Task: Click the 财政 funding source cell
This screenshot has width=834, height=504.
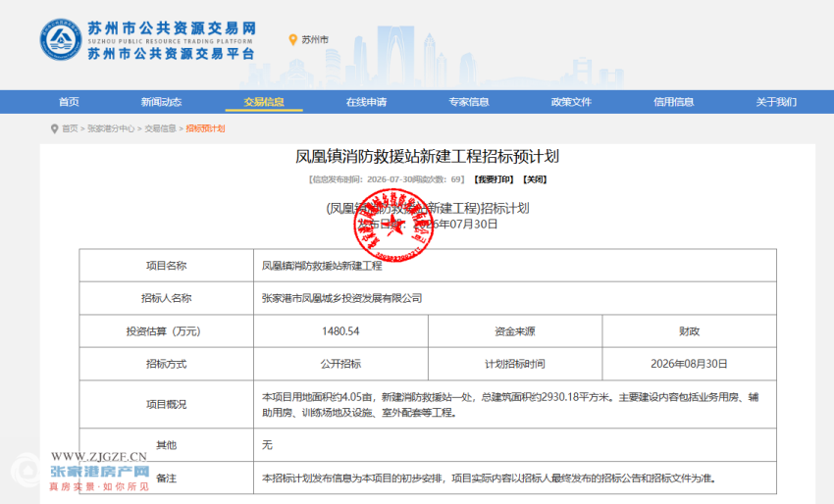Action: (690, 331)
